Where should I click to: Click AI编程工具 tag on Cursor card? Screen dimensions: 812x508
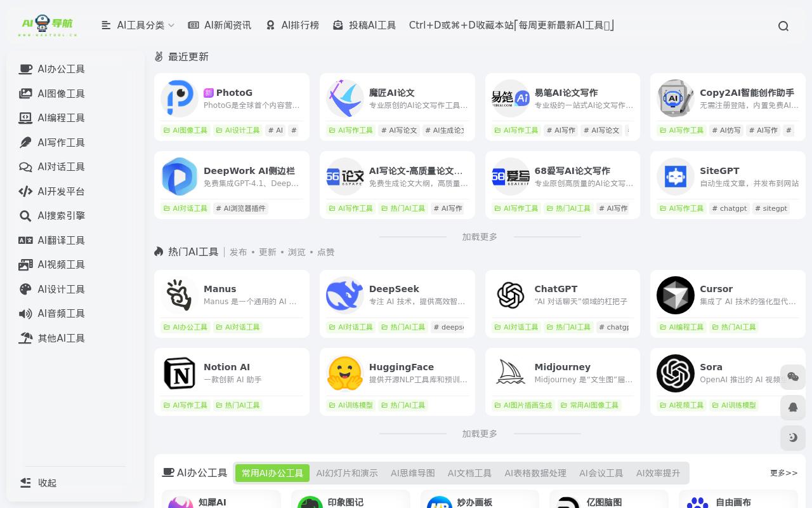[x=681, y=327]
